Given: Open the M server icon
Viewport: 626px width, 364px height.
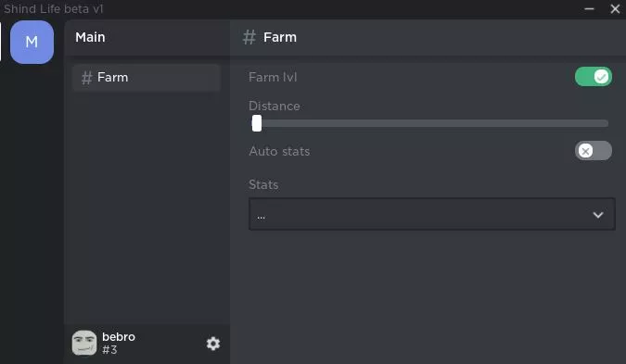Looking at the screenshot, I should [x=32, y=42].
